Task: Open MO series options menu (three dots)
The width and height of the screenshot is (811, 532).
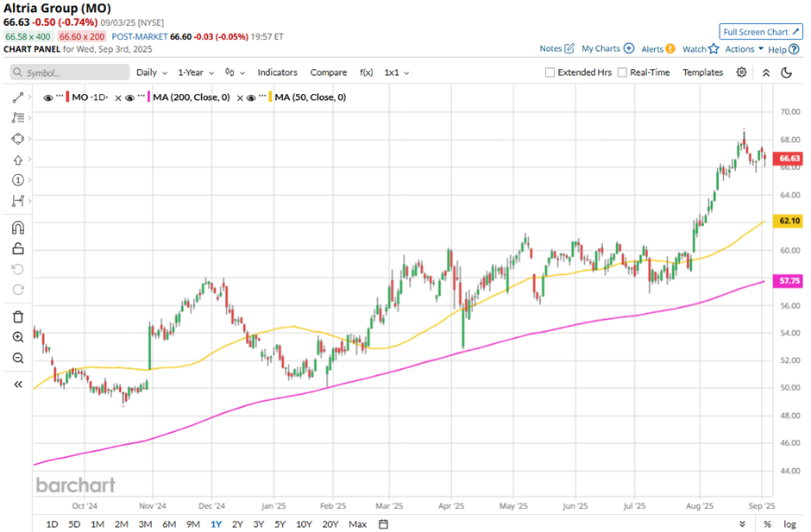Action: 60,97
